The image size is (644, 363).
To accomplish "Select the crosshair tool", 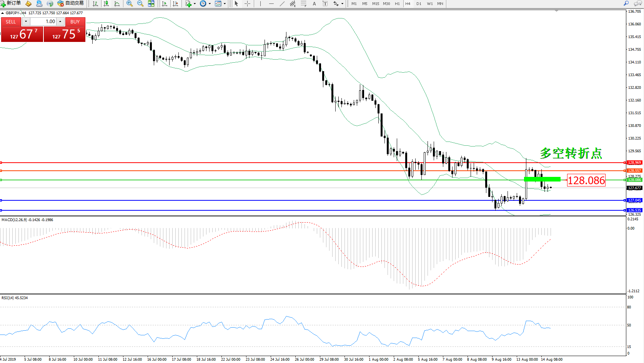I will click(x=247, y=3).
